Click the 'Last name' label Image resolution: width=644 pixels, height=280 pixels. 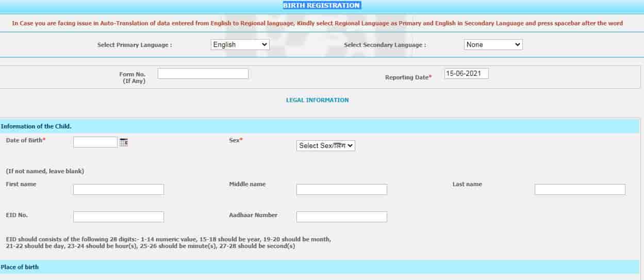point(467,184)
